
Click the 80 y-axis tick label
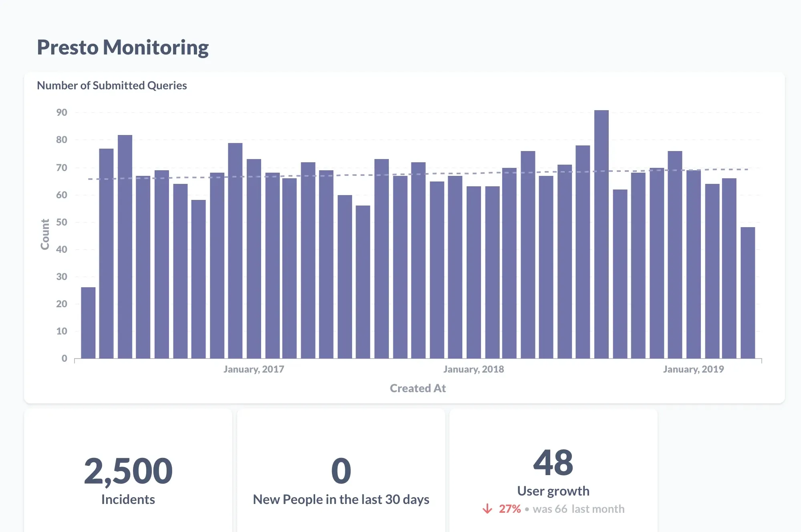(62, 140)
